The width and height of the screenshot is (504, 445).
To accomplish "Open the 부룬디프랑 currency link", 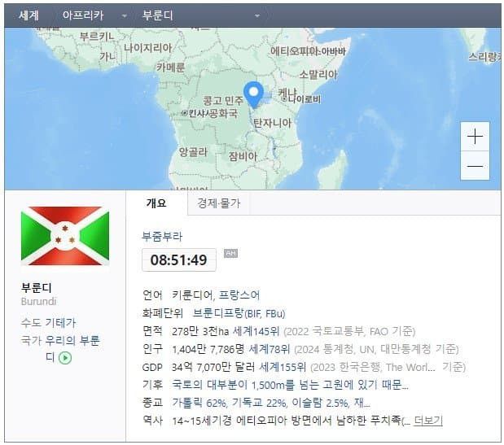I will click(x=221, y=312).
